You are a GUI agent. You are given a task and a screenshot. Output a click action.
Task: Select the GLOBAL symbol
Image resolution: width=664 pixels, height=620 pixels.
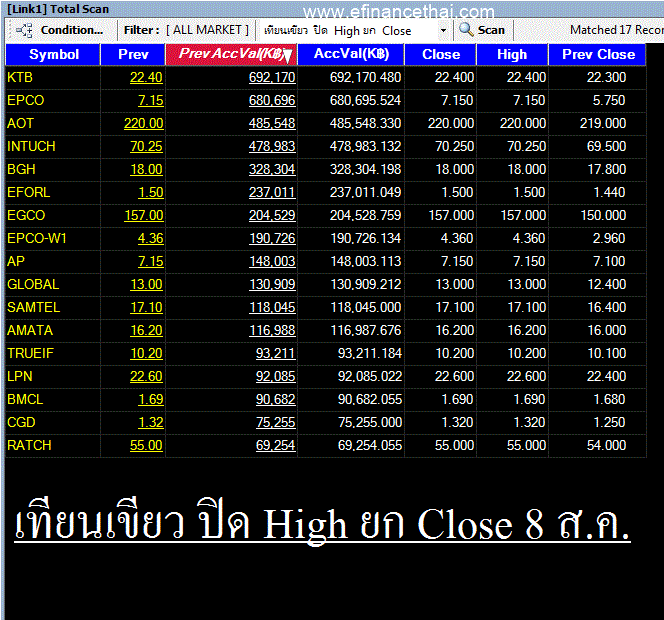click(x=33, y=284)
